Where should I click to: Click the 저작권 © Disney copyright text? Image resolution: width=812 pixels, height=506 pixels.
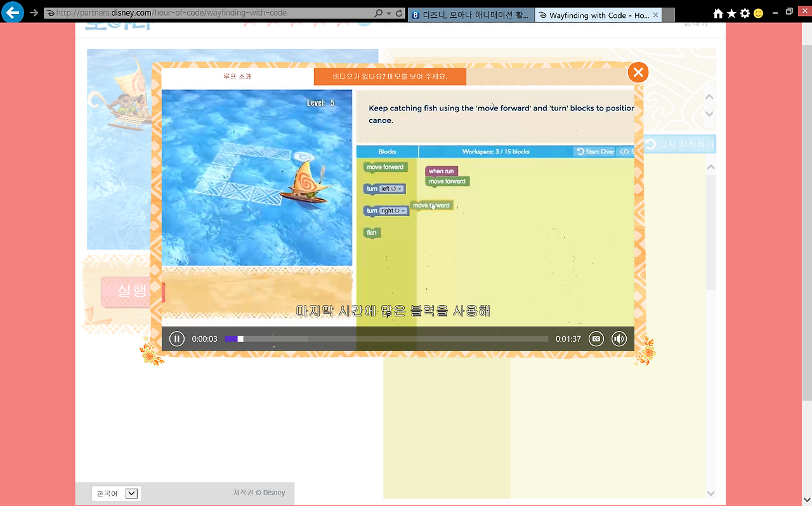tap(259, 493)
